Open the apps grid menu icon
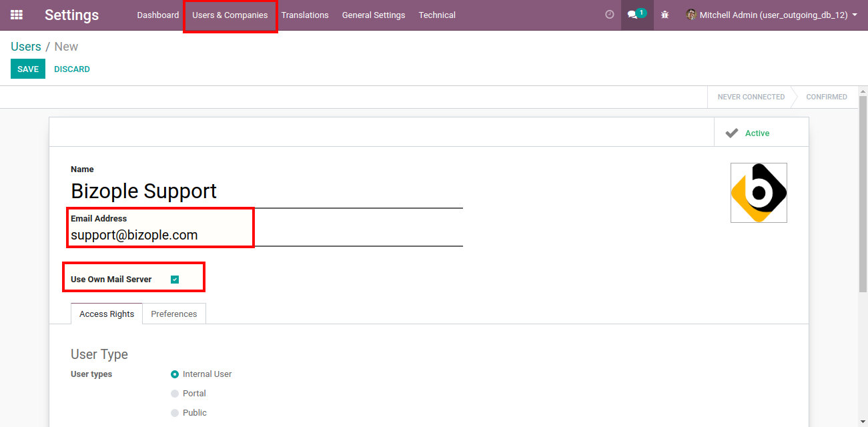 click(17, 15)
